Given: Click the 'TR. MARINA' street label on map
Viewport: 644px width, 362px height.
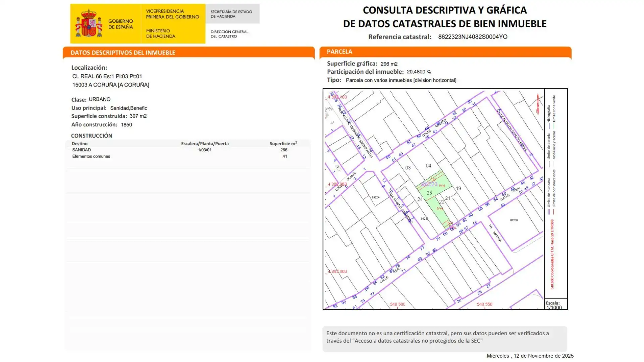Looking at the screenshot, I should click(x=495, y=233).
